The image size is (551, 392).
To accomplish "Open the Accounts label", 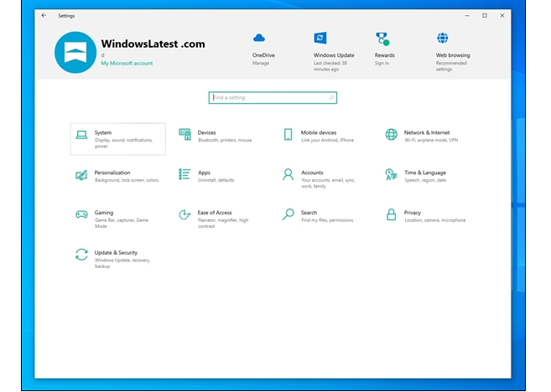I will pyautogui.click(x=312, y=173).
